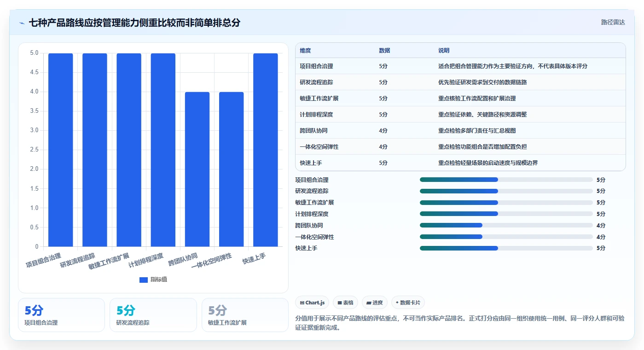
Task: Click the lightning icon beside the title
Action: pos(22,23)
